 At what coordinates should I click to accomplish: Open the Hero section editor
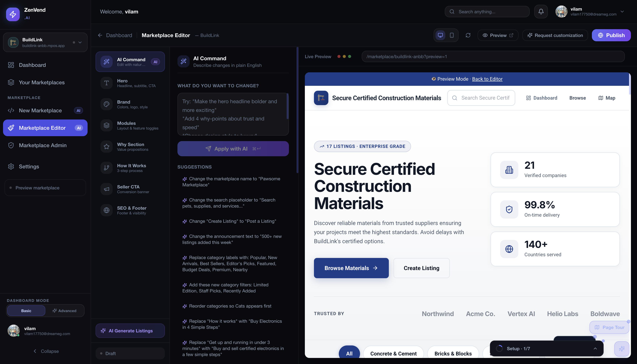coord(130,83)
